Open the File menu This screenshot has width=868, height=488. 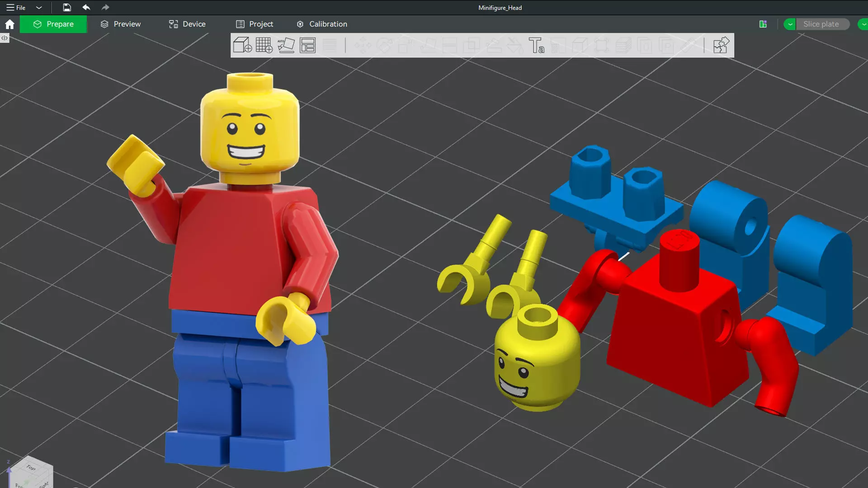tap(16, 7)
